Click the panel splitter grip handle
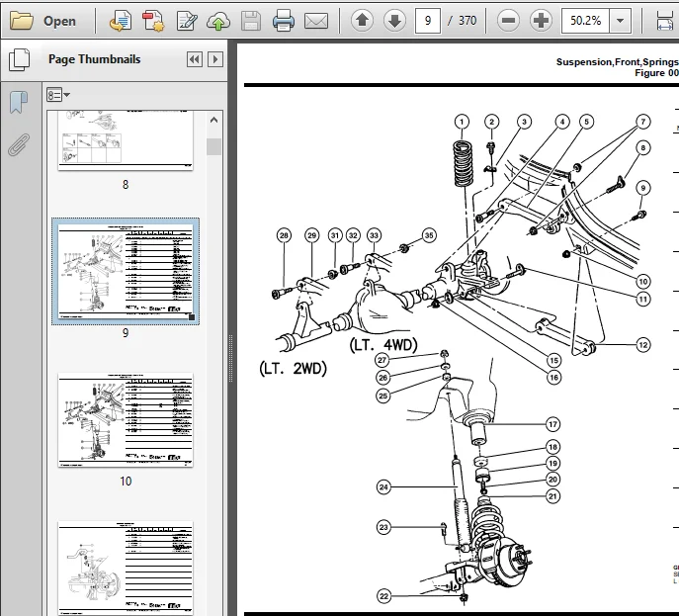The width and height of the screenshot is (679, 616). (x=231, y=358)
